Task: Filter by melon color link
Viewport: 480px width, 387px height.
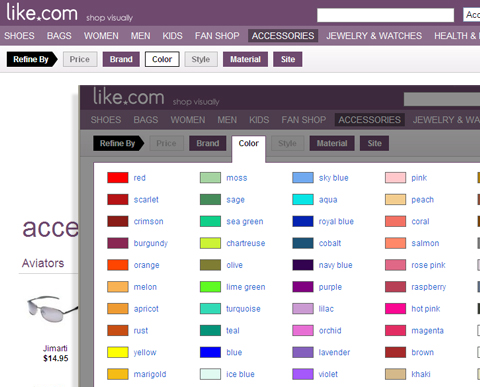Action: tap(145, 287)
